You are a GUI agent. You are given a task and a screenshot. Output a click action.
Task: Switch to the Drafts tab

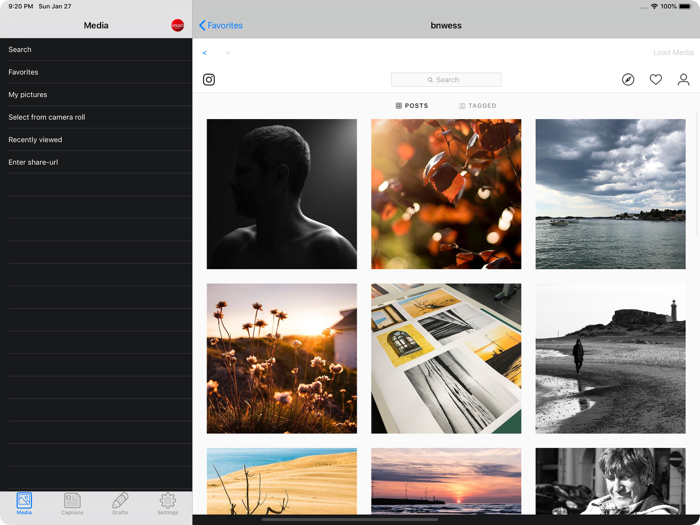coord(120,504)
